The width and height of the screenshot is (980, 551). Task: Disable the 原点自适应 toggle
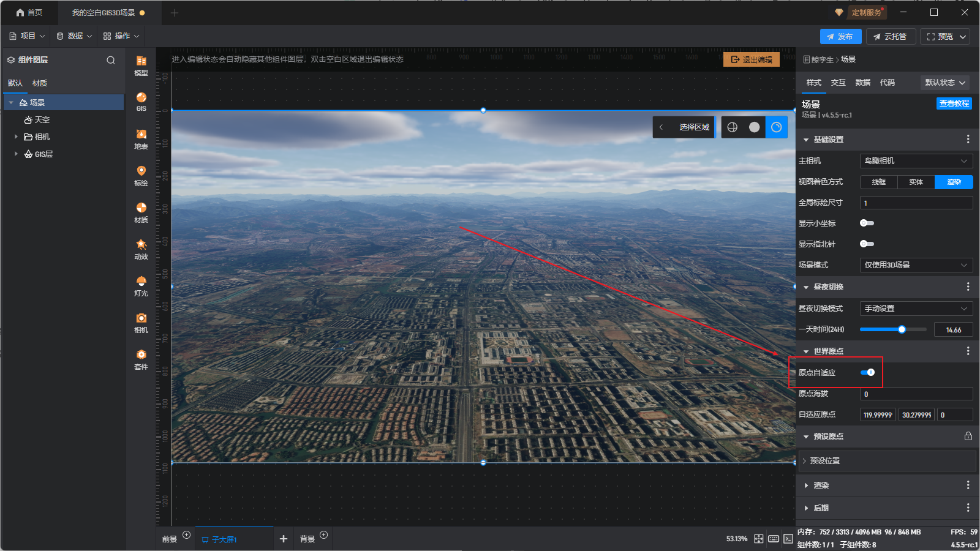click(867, 372)
